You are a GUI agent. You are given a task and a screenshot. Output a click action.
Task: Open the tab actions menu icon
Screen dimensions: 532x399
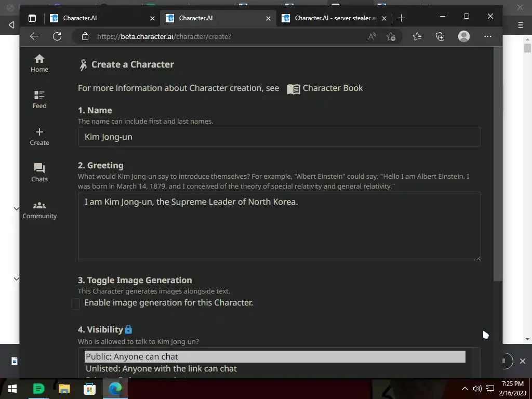[32, 18]
